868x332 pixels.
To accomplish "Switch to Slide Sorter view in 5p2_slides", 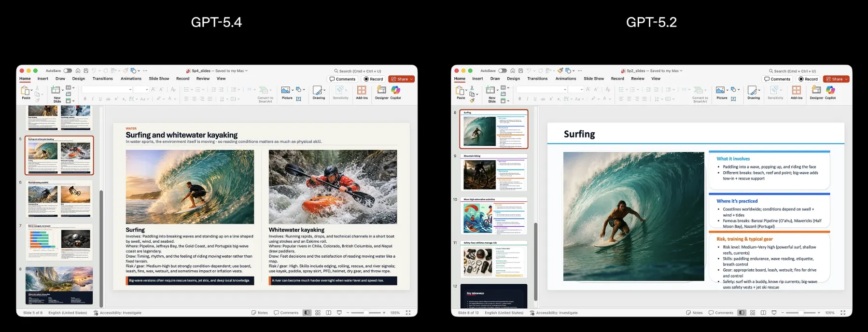I will tap(752, 313).
